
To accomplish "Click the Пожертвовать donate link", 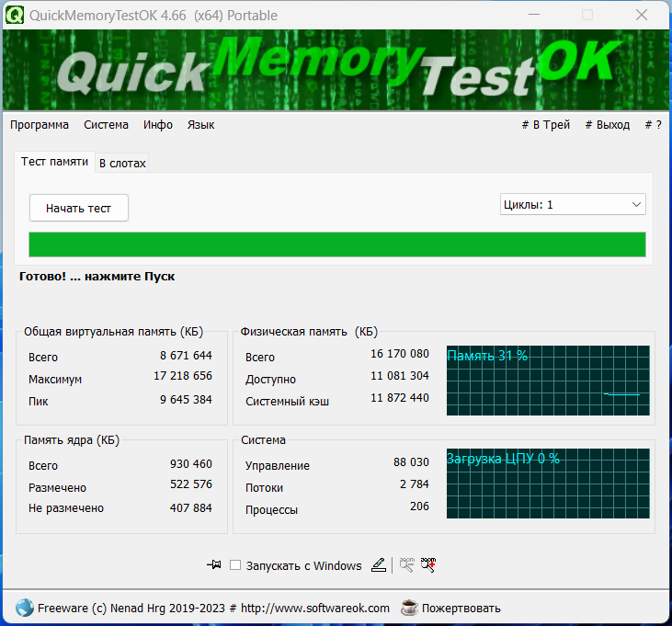I will point(461,608).
